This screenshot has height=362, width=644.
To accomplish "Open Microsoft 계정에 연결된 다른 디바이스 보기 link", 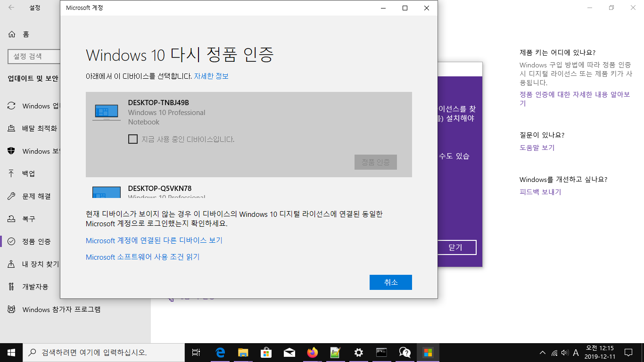I will pos(154,240).
